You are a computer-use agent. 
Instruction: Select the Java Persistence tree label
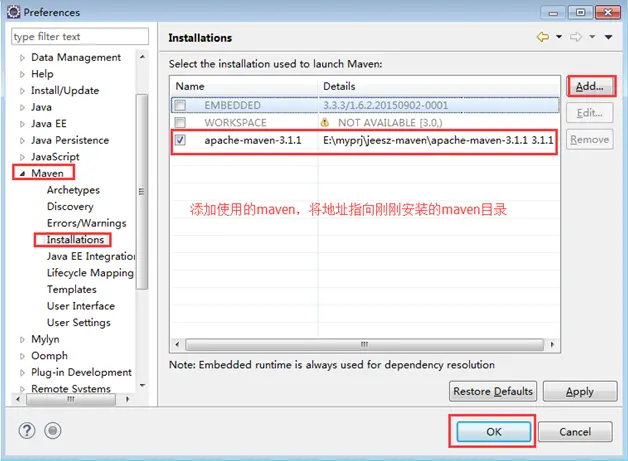70,140
